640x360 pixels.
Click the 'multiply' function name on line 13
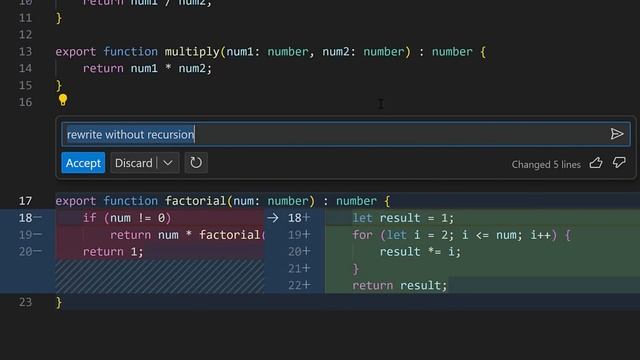tap(192, 52)
